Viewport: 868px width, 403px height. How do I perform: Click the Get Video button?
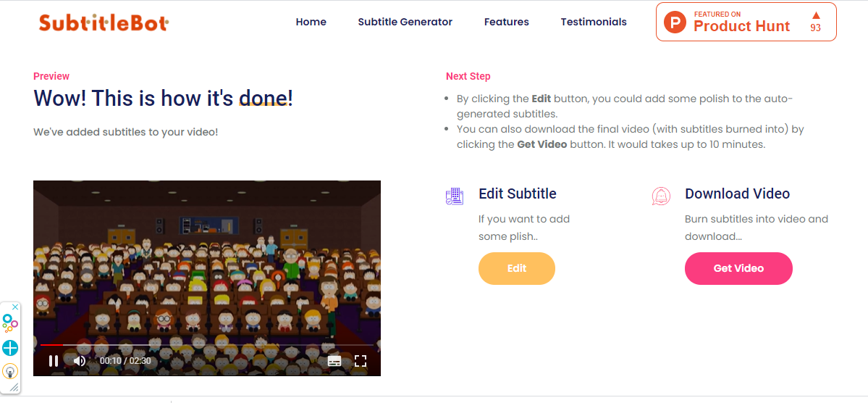[x=738, y=268]
